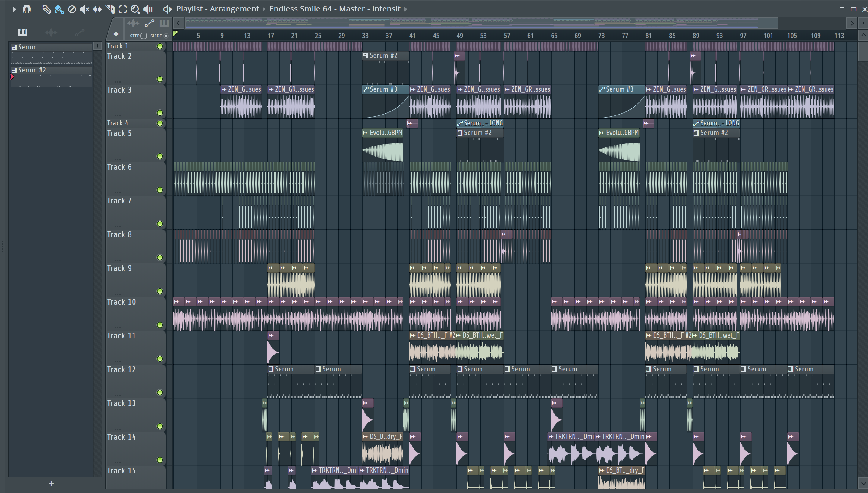Select the Track 7 header label

coord(119,201)
